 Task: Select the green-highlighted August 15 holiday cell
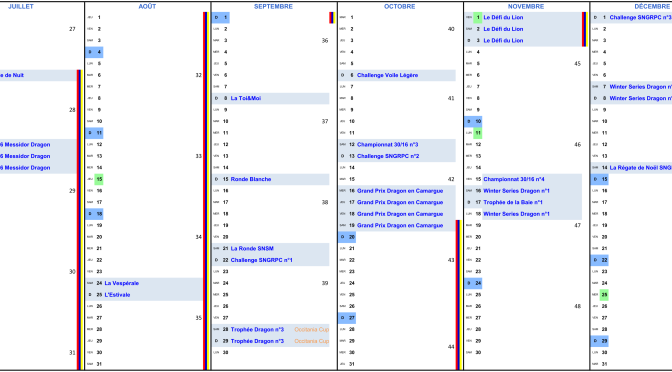(99, 179)
